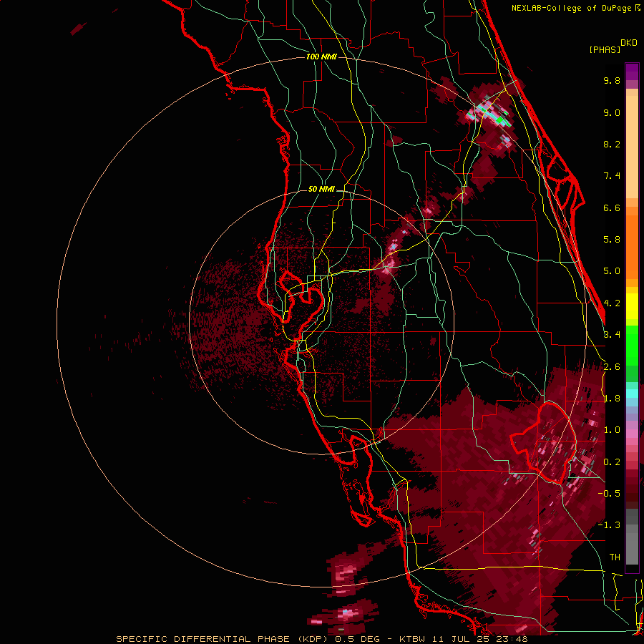
Task: Select the 9.0 value on color scale
Action: (612, 112)
